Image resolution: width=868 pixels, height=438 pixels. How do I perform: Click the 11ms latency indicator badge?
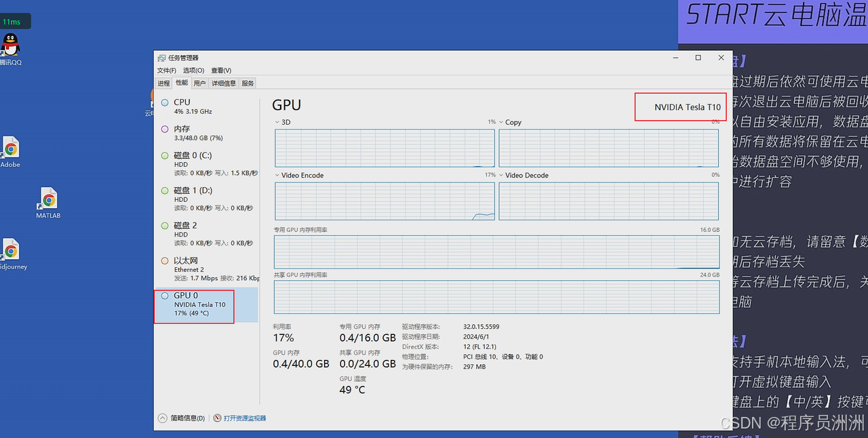[x=14, y=22]
